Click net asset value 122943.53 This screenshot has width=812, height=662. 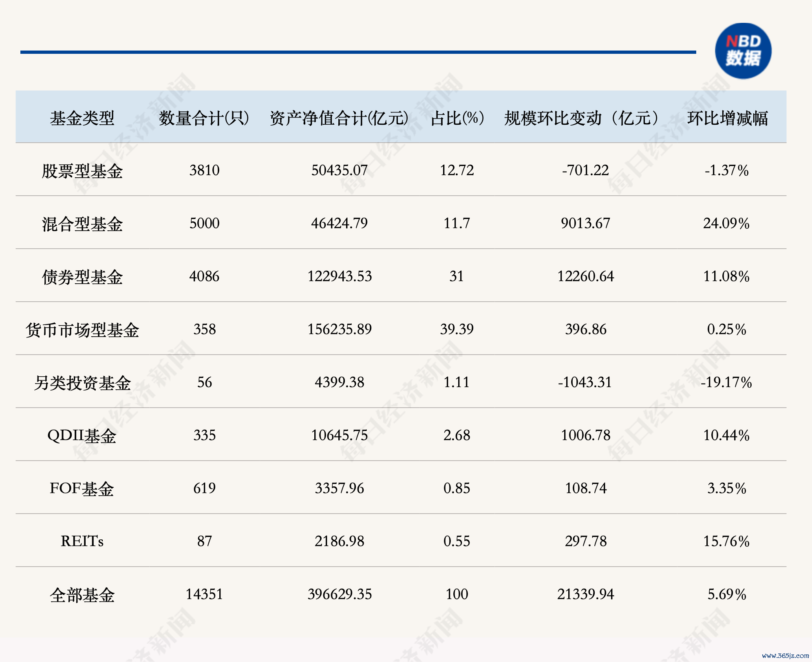pyautogui.click(x=339, y=276)
